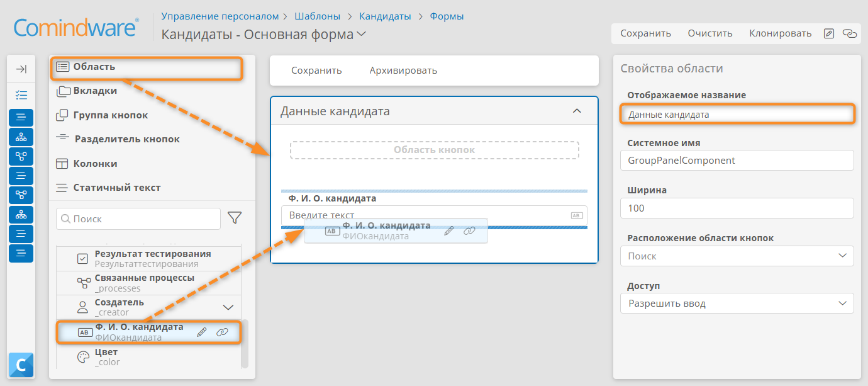Click Очистить in the top toolbar
The image size is (868, 386).
tap(710, 33)
